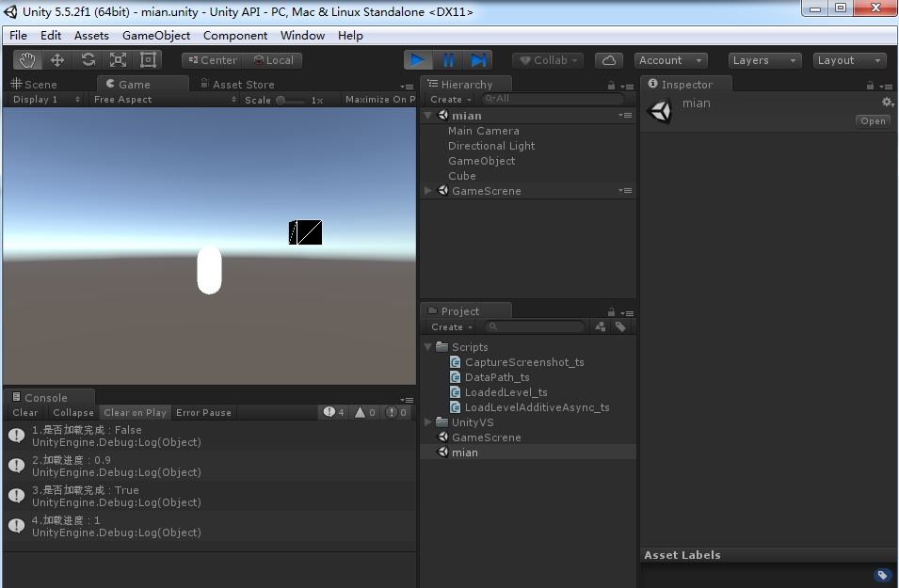Open Project panel options menu
899x588 pixels.
coord(627,313)
